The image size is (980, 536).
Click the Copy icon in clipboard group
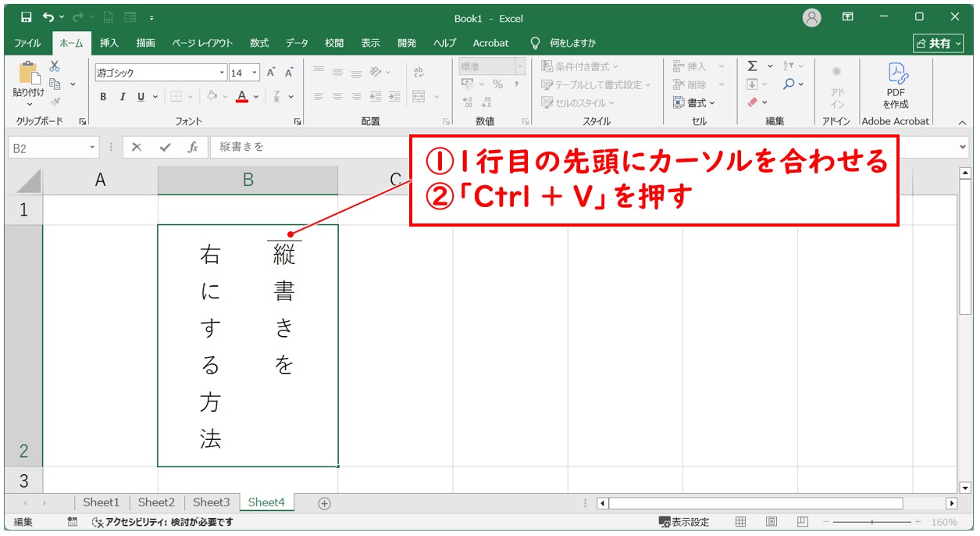tap(55, 84)
